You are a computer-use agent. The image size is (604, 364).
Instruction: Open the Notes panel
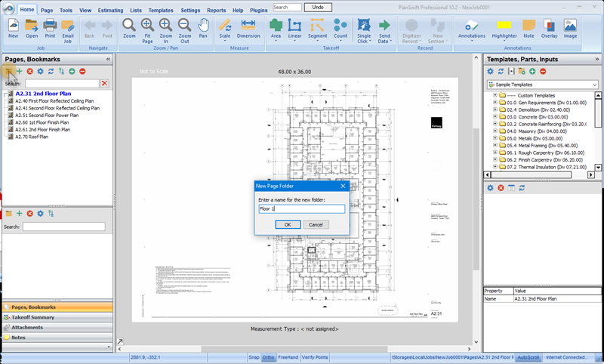[57, 338]
